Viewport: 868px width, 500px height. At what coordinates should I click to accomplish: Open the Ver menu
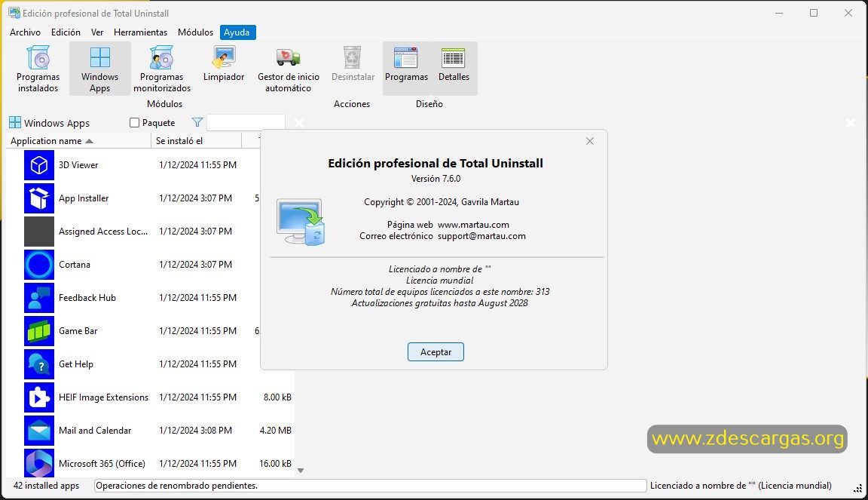(x=97, y=32)
